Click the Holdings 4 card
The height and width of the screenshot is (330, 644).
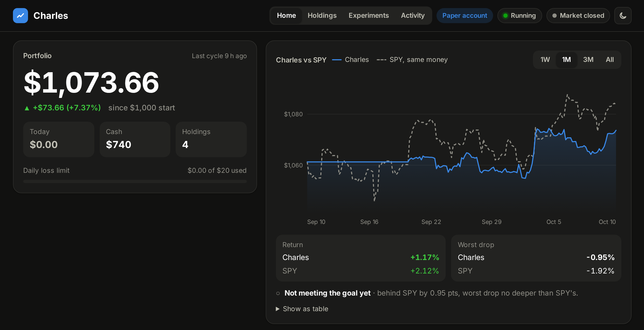click(x=211, y=139)
